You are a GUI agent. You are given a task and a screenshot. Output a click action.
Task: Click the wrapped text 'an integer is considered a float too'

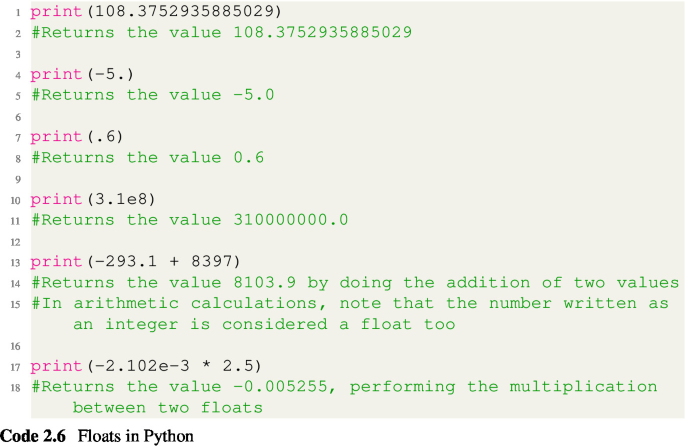click(263, 325)
